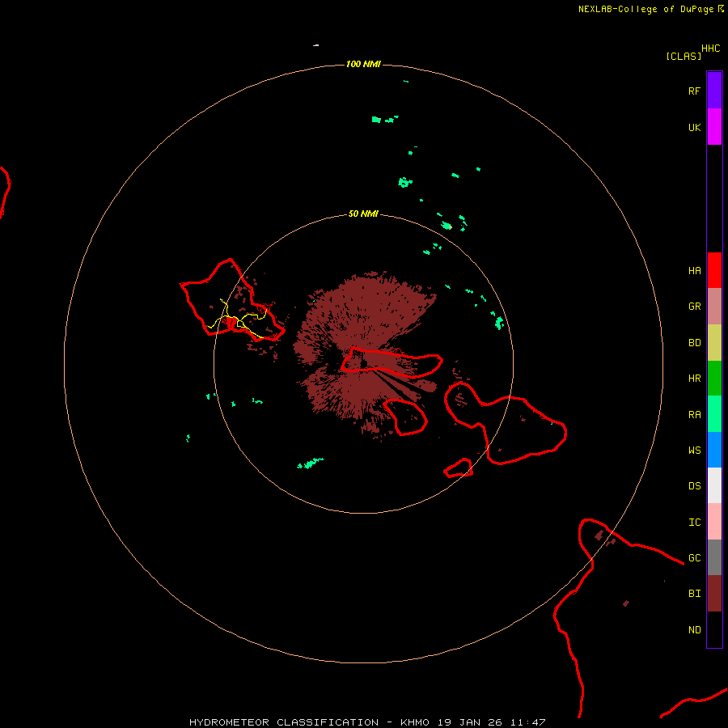
Task: Click the 'IC' legend label text
Action: click(694, 523)
